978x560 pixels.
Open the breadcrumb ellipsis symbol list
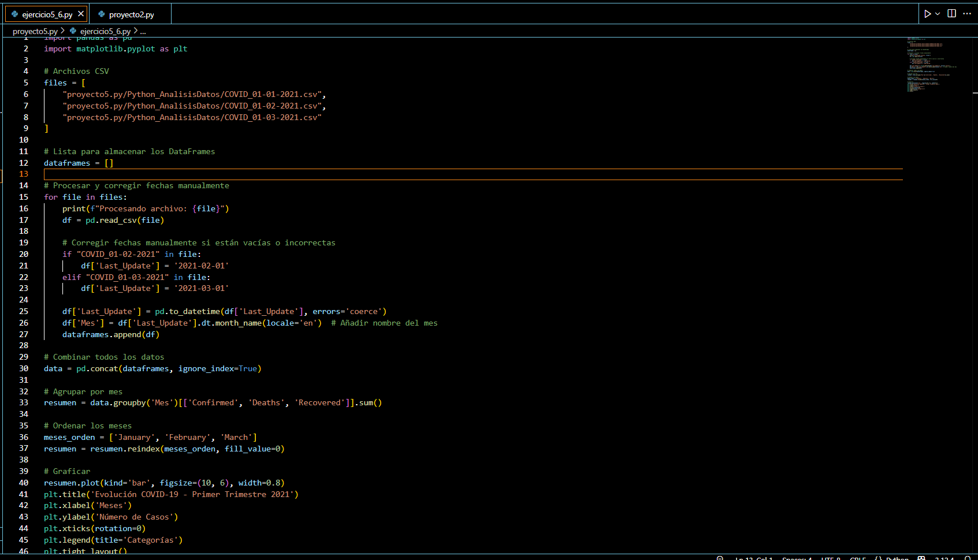click(x=143, y=31)
